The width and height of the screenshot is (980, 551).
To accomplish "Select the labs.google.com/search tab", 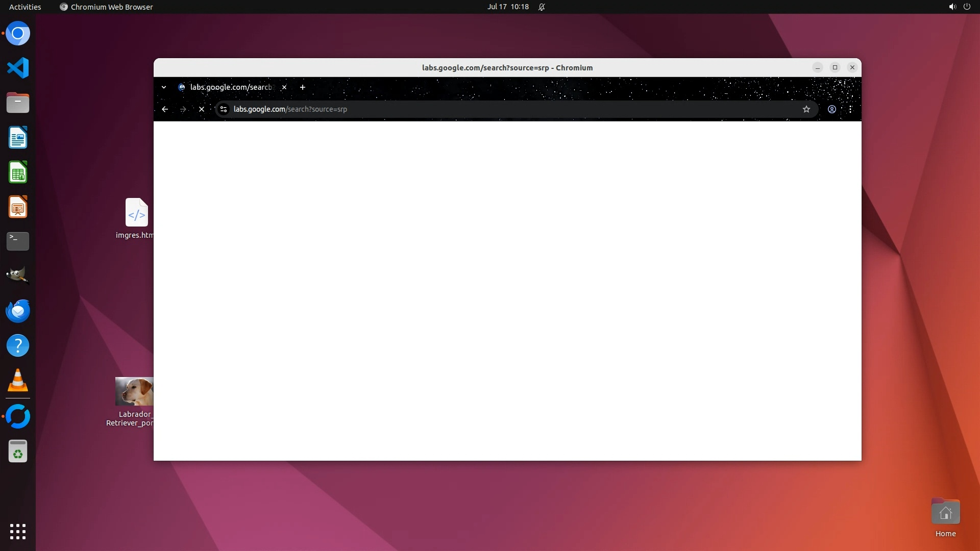I will tap(230, 87).
